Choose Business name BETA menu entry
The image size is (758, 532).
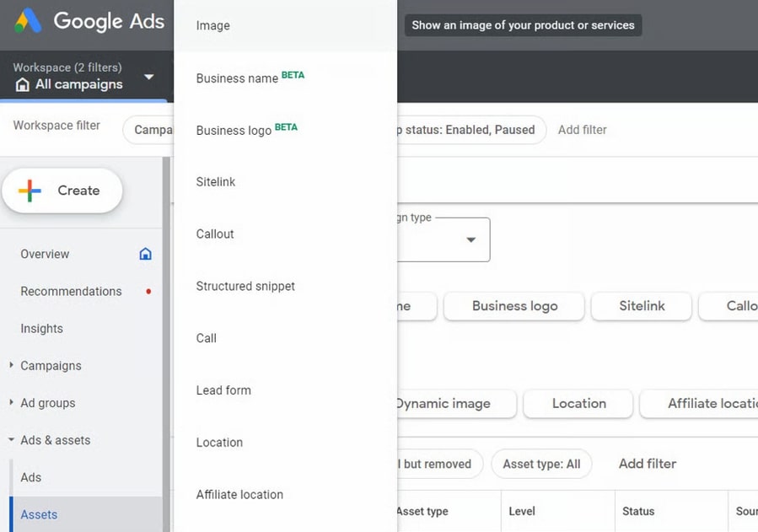(x=285, y=78)
